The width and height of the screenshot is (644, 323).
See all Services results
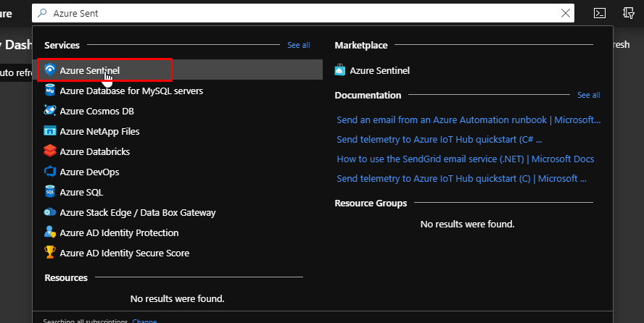[298, 45]
